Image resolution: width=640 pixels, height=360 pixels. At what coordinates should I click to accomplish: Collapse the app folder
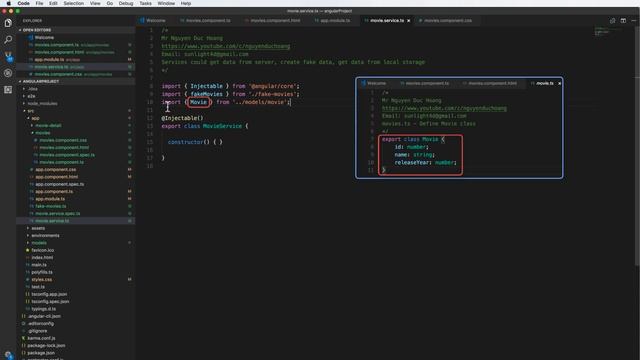point(35,118)
